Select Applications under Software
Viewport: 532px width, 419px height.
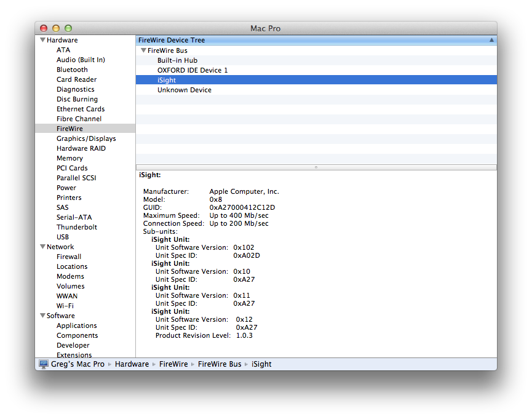pos(77,325)
